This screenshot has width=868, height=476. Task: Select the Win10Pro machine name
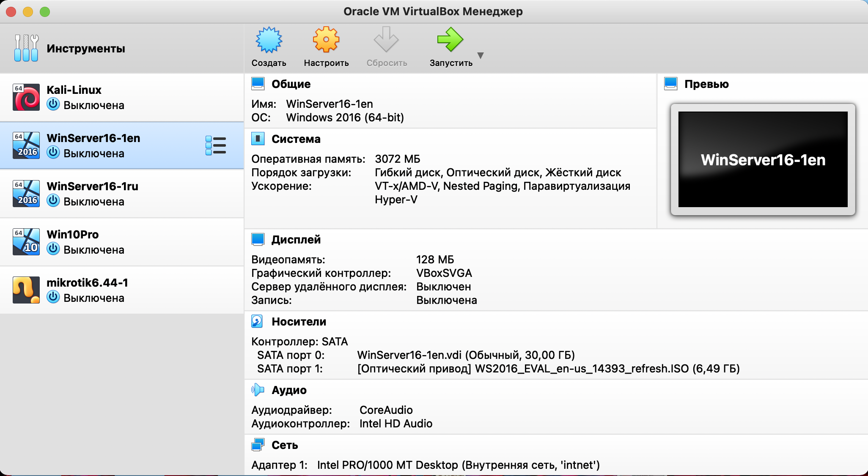pos(73,235)
